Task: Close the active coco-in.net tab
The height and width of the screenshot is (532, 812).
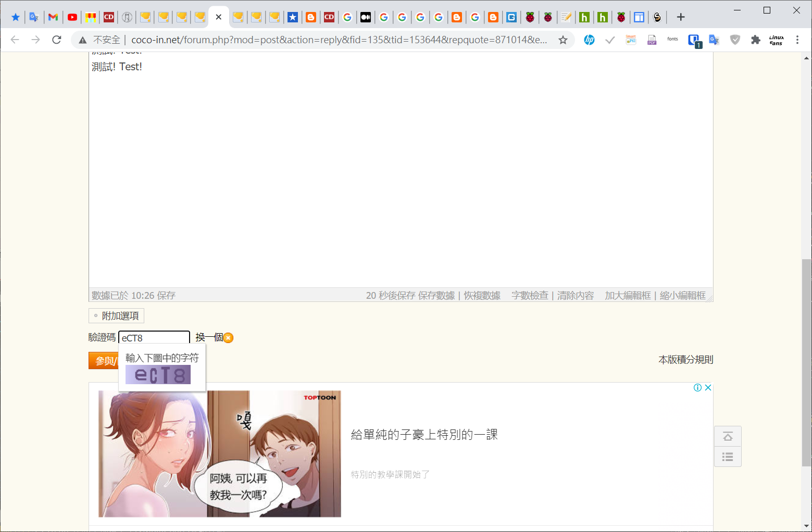Action: (x=219, y=17)
